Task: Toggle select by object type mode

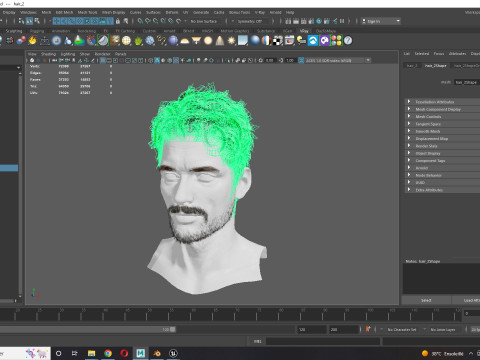Action: coord(29,21)
